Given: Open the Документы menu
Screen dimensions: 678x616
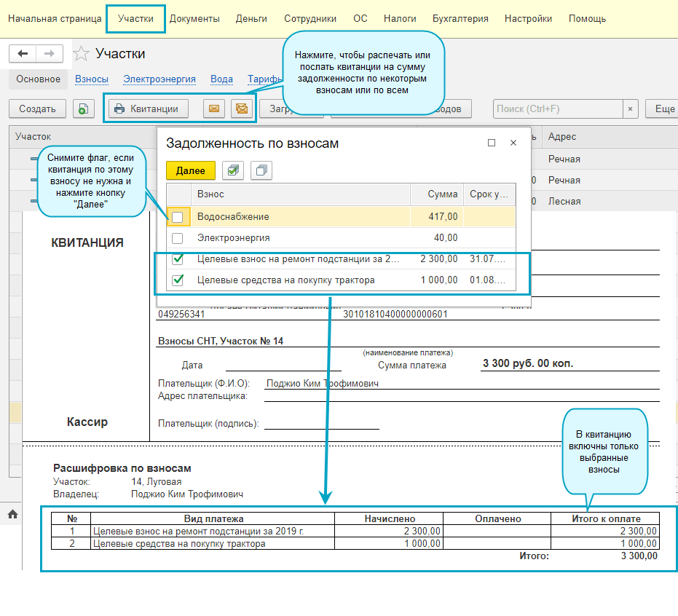Looking at the screenshot, I should point(194,19).
